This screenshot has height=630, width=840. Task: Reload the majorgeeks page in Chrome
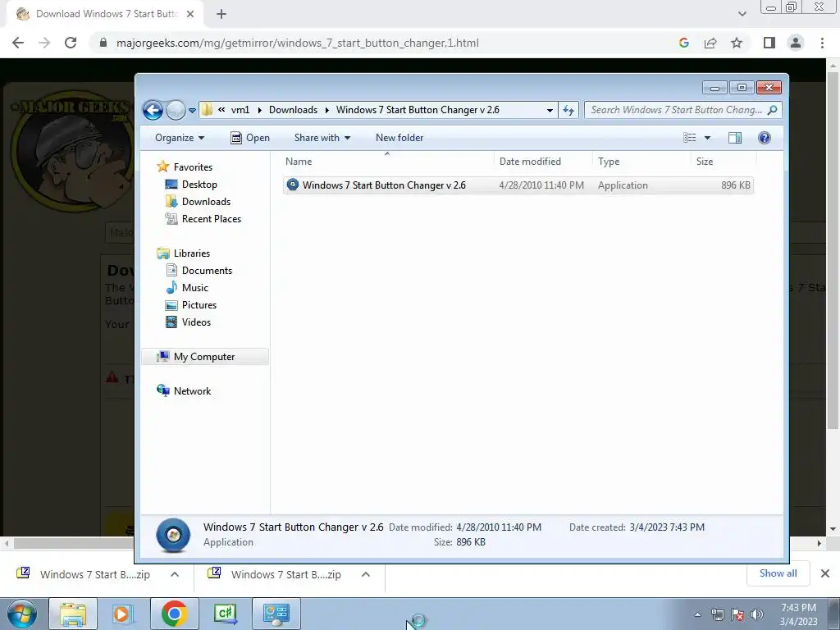click(71, 43)
